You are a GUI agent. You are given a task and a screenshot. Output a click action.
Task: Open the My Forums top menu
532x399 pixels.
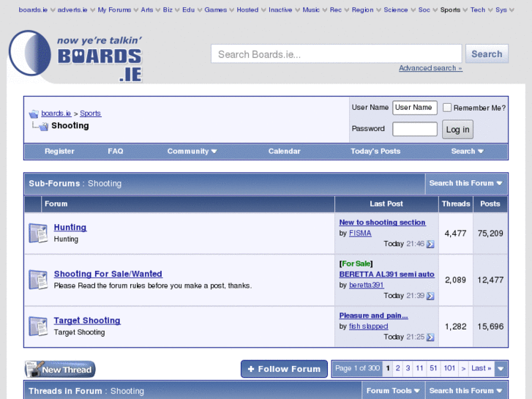pyautogui.click(x=114, y=10)
